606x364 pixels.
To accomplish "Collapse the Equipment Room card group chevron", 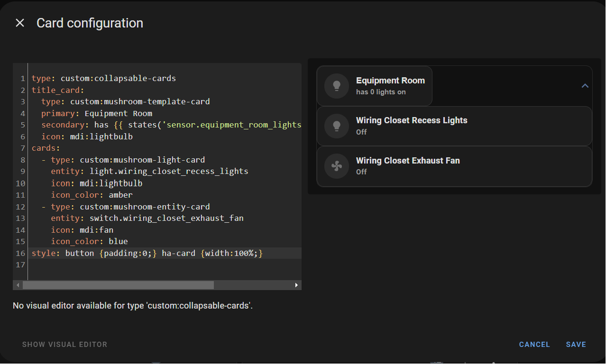I will [585, 86].
